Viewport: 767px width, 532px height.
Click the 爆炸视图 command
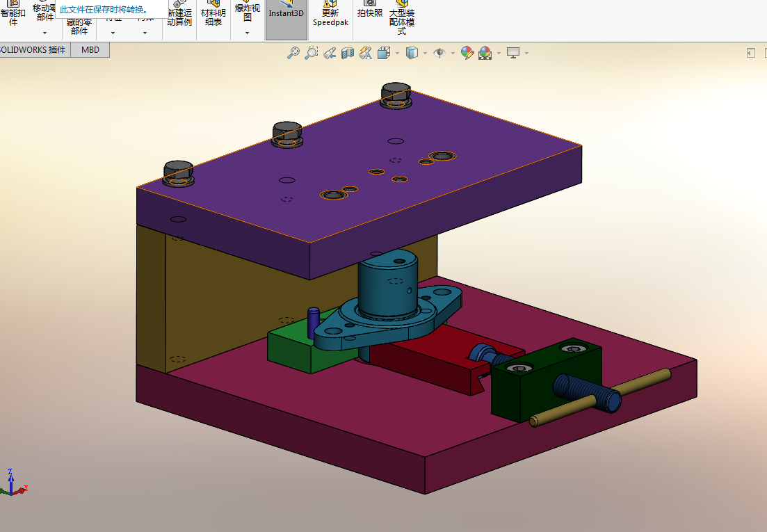(247, 13)
